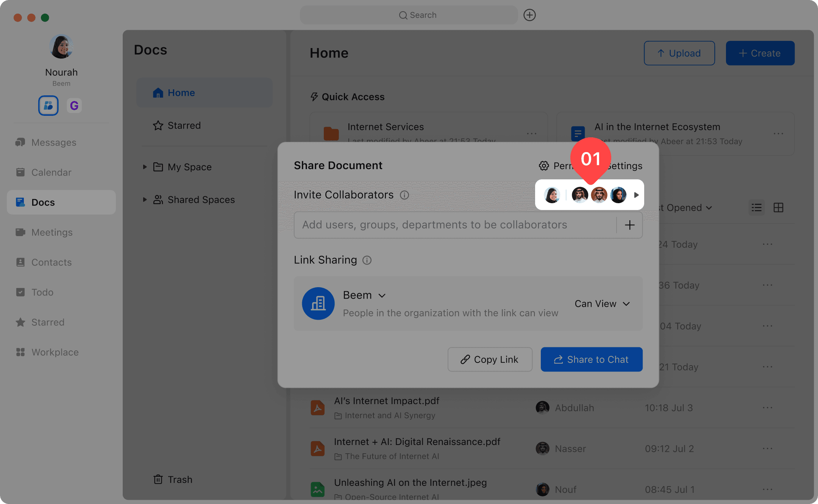Click the plus icon beside Search
Viewport: 818px width, 504px height.
pyautogui.click(x=529, y=15)
